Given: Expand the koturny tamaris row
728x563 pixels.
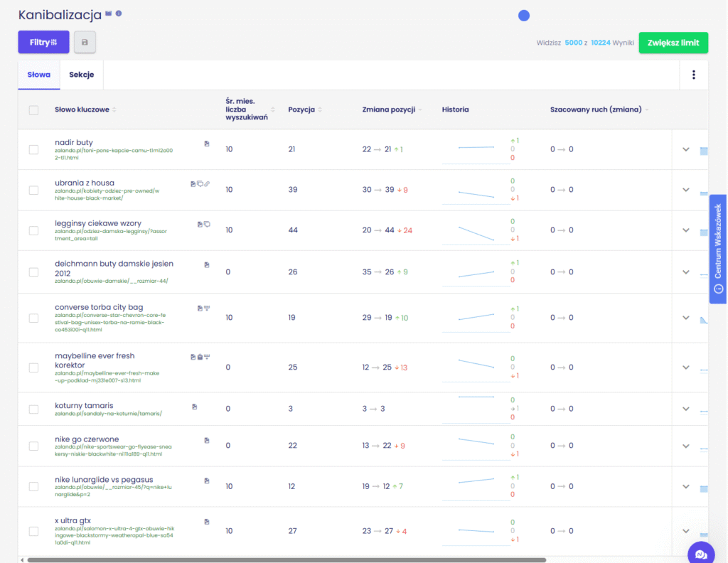Looking at the screenshot, I should (x=686, y=409).
